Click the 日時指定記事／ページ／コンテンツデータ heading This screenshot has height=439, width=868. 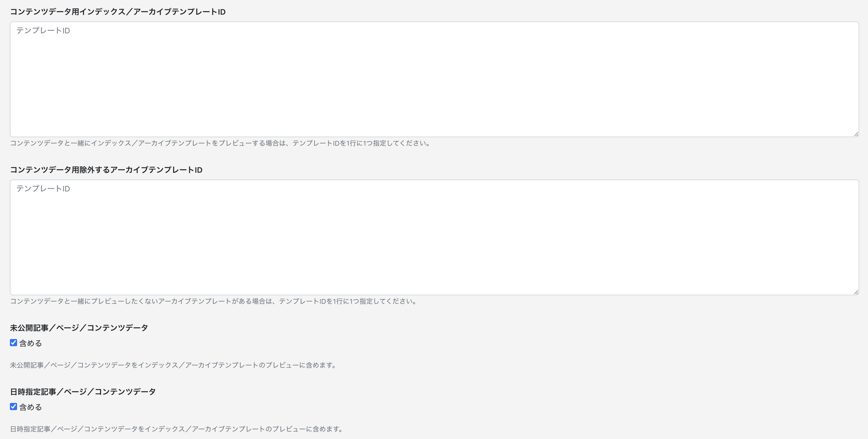pos(83,392)
